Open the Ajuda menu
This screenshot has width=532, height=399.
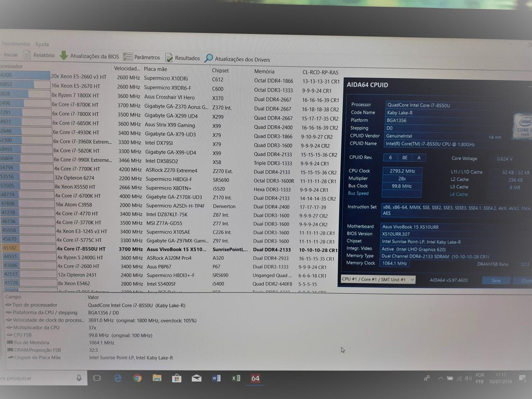(x=42, y=44)
